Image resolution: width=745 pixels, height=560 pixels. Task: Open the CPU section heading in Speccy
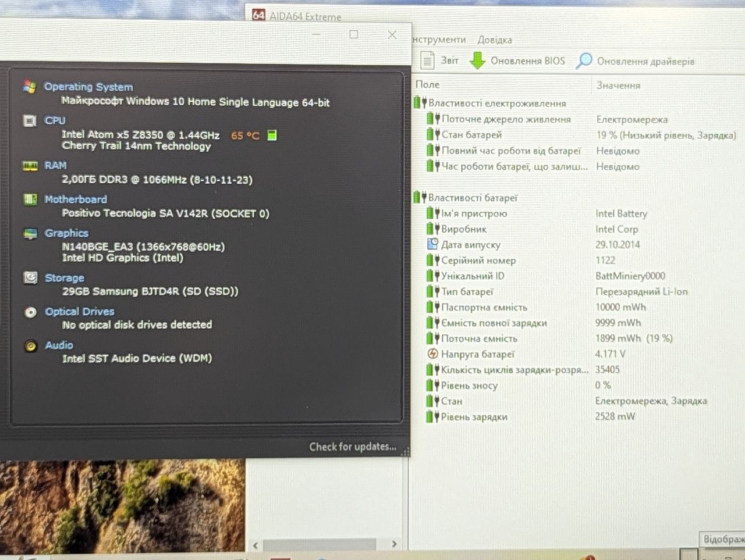55,120
